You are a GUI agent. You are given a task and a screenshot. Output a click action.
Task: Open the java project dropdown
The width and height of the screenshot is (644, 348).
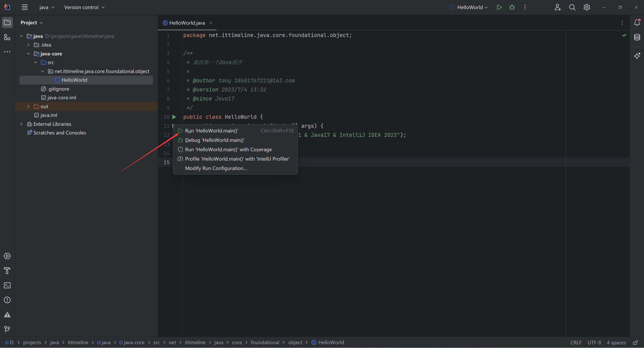(47, 7)
